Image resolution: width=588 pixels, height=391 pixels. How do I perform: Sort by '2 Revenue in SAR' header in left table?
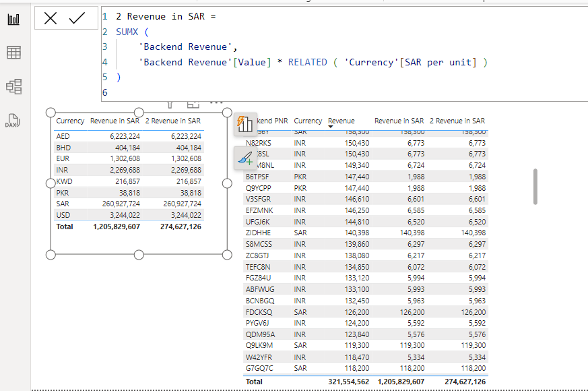(x=173, y=121)
